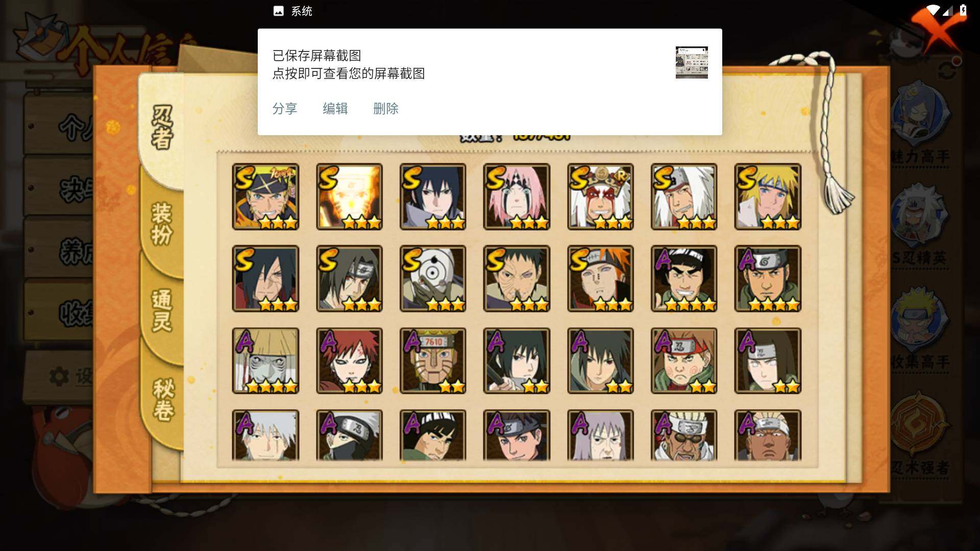This screenshot has width=980, height=551.
Task: Pick the blonde Minato S-rank ninja icon
Action: (x=768, y=196)
